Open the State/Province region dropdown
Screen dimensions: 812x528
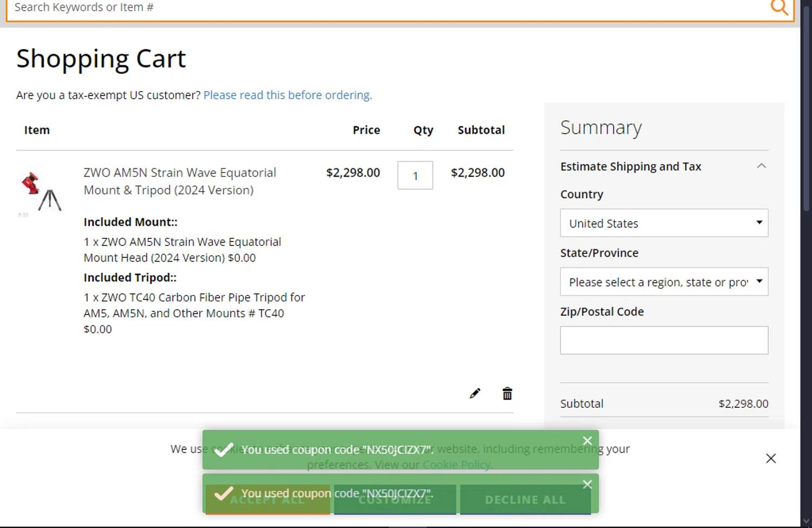(x=664, y=282)
